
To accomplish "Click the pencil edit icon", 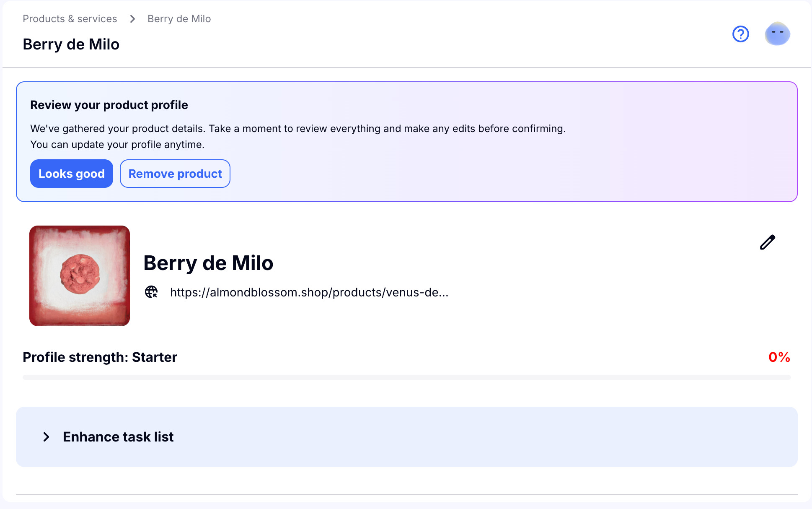I will click(768, 242).
